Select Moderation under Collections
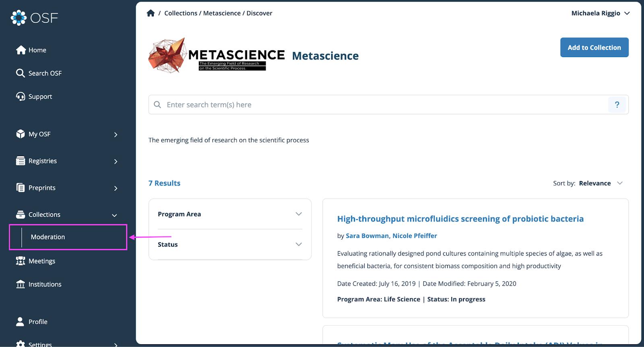 pos(68,237)
